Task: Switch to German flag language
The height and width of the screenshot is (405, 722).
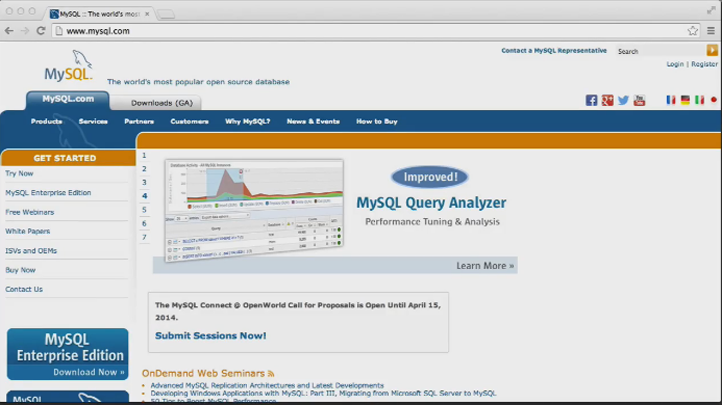Action: tap(685, 100)
